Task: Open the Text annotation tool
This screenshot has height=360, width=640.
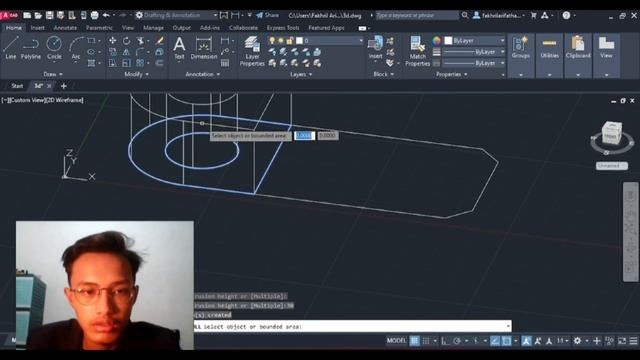Action: 179,48
